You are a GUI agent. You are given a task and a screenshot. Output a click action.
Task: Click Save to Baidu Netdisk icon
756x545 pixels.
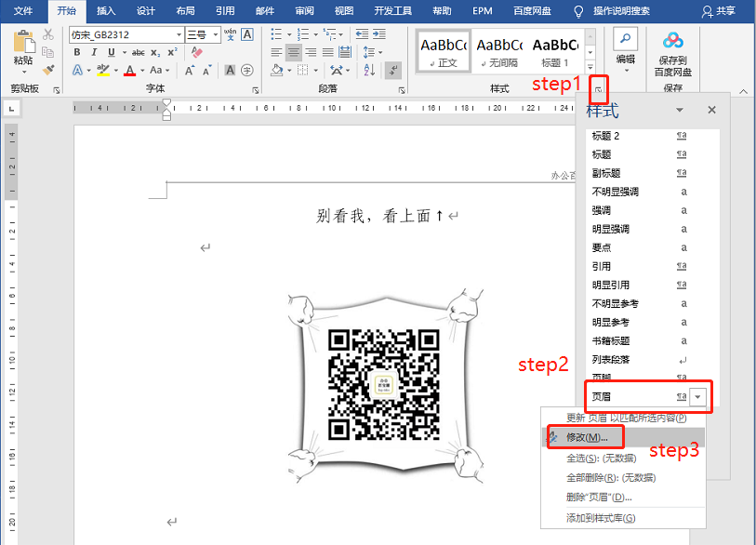[673, 41]
